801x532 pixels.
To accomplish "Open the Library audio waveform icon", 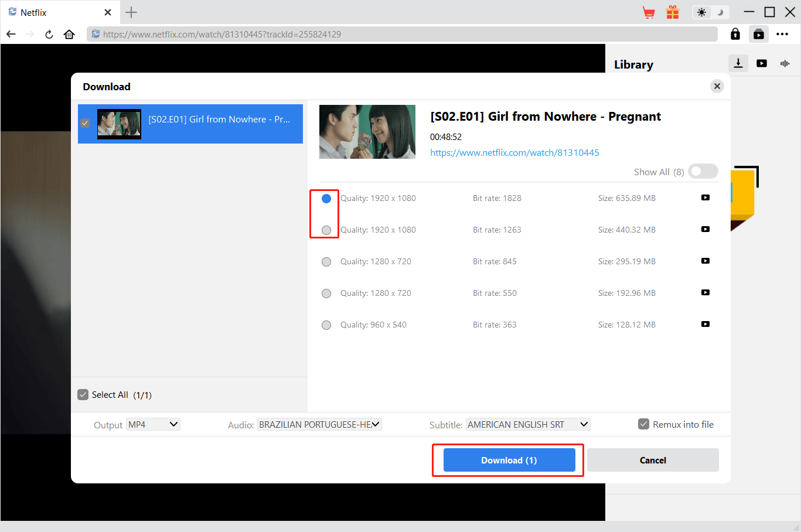I will point(785,63).
